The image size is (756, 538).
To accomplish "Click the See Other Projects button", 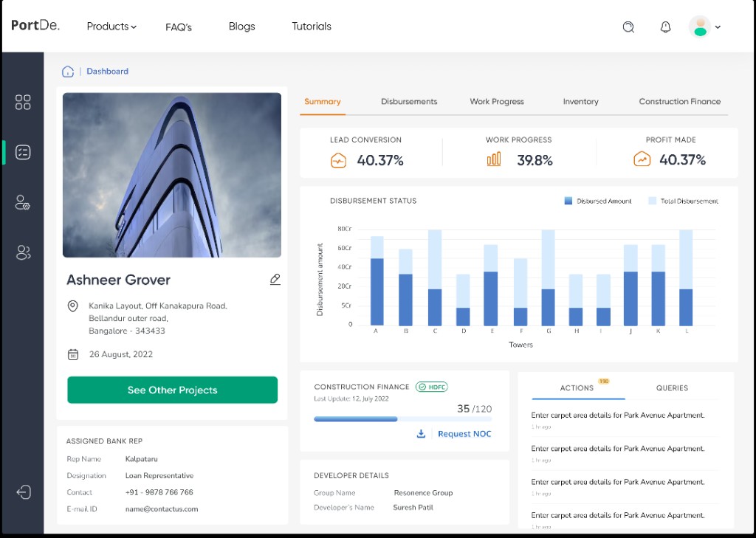I will click(172, 390).
